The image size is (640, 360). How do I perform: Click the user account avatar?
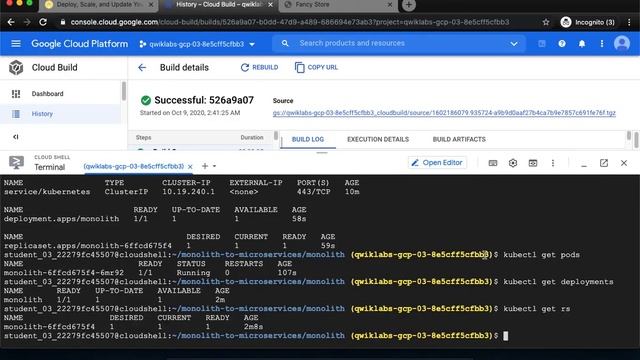click(x=622, y=43)
